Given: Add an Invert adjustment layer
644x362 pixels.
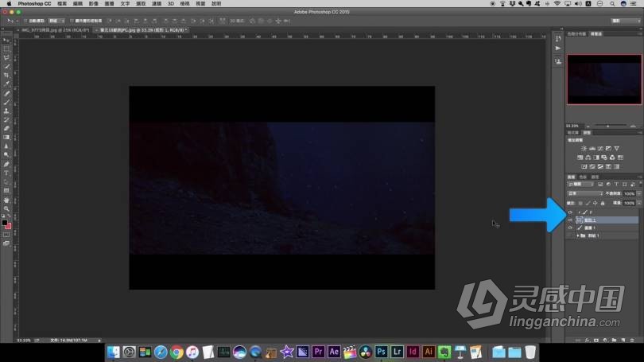Looking at the screenshot, I should 584,166.
